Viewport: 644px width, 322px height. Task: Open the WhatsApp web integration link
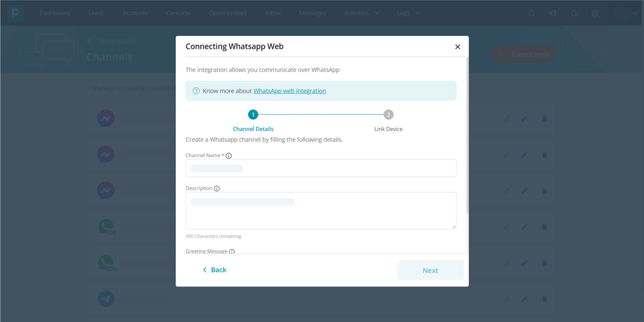(x=289, y=91)
